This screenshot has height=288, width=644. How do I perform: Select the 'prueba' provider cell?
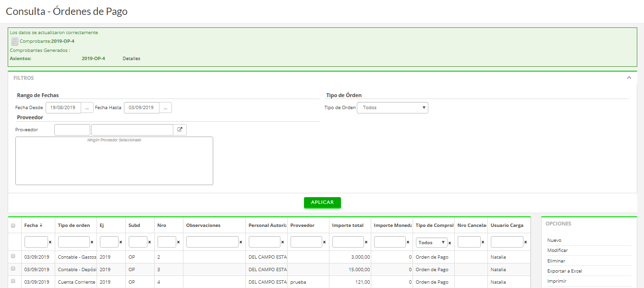308,282
